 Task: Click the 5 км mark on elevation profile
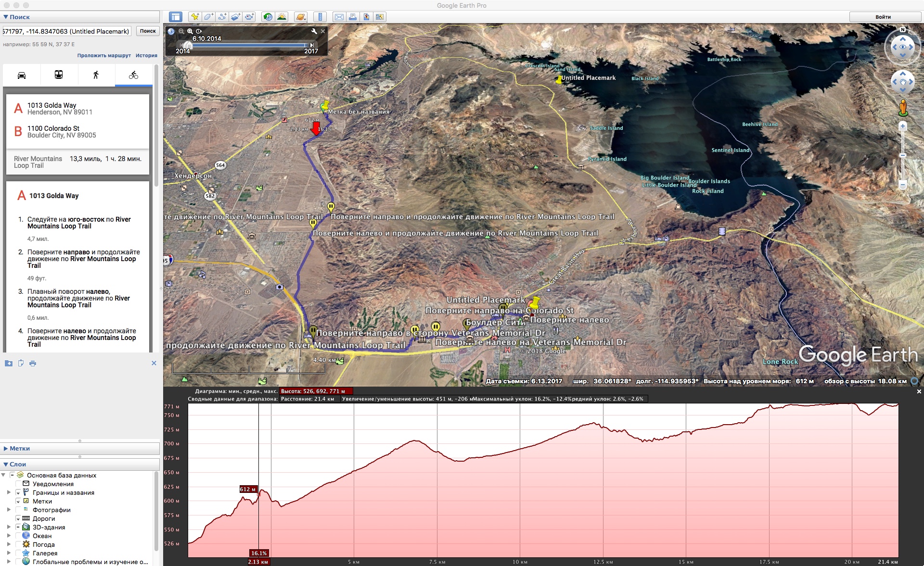point(354,562)
